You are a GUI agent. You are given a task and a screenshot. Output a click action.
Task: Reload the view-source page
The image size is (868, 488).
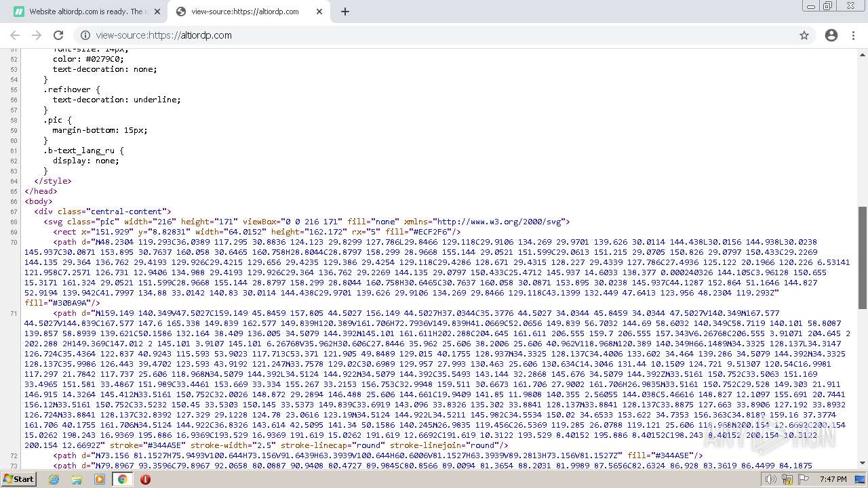tap(58, 35)
